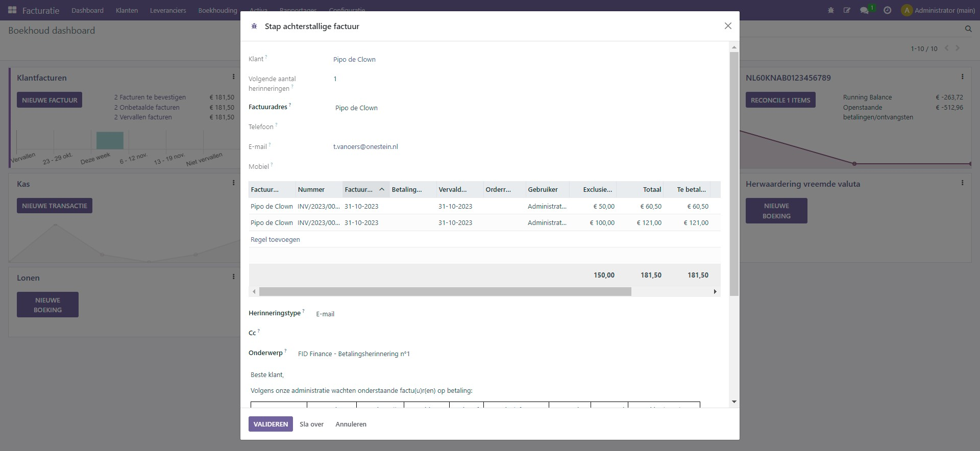Screen dimensions: 980x451
Task: Expand the Administrator user menu
Action: pyautogui.click(x=938, y=10)
